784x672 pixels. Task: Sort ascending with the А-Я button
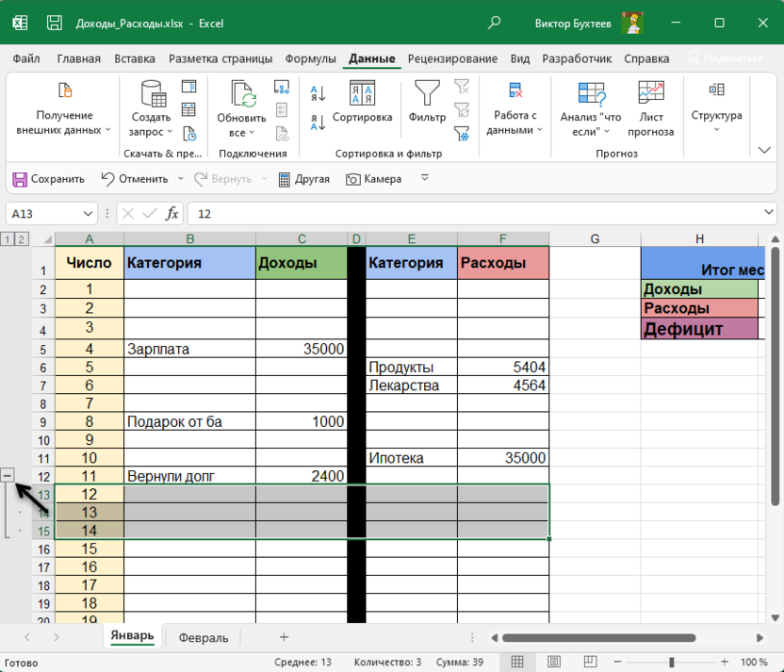pyautogui.click(x=318, y=94)
